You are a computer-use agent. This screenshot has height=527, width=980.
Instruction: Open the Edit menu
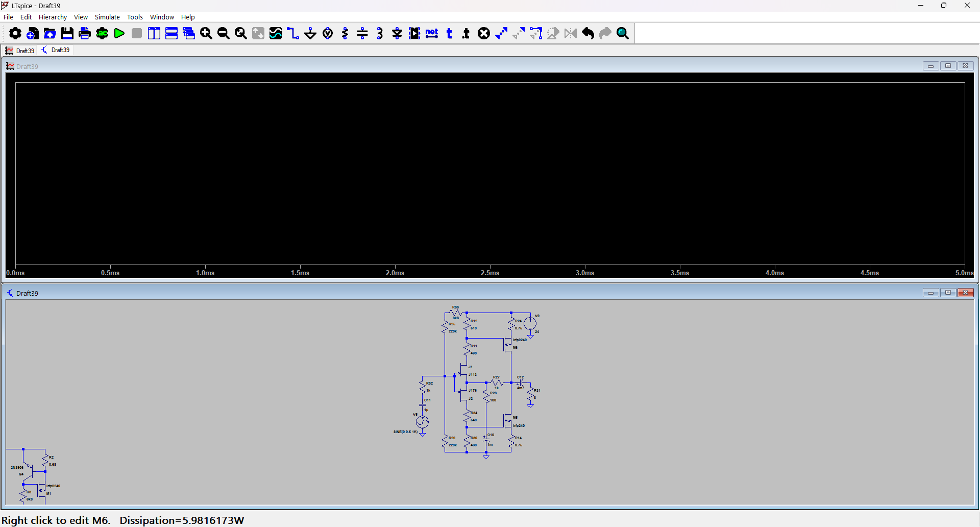tap(26, 17)
